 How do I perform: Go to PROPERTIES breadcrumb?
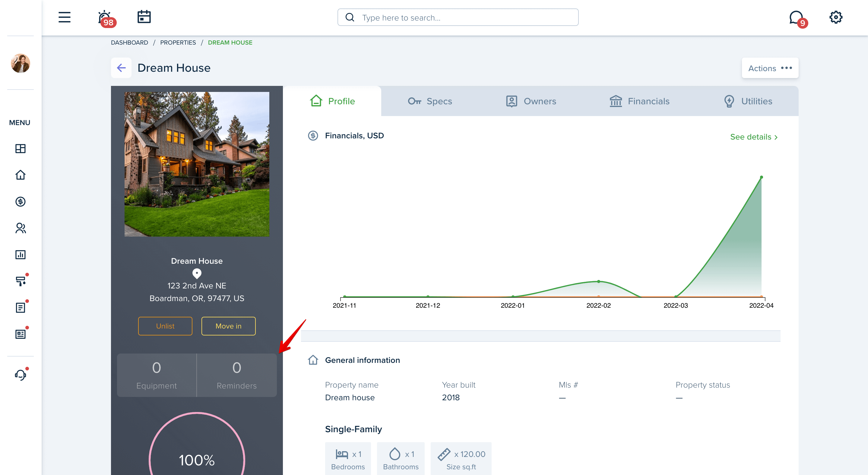click(178, 43)
